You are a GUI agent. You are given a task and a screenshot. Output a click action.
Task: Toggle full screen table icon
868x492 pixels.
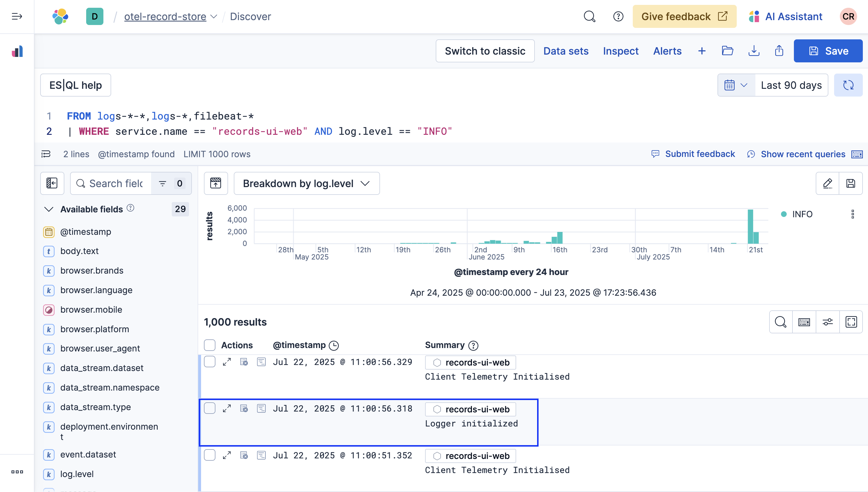[851, 322]
